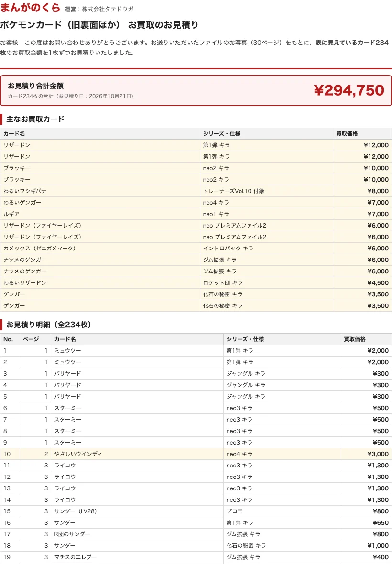Screen dimensions: 392x564
Task: Click ¥4,500 price for わるいリザードン
Action: (378, 283)
